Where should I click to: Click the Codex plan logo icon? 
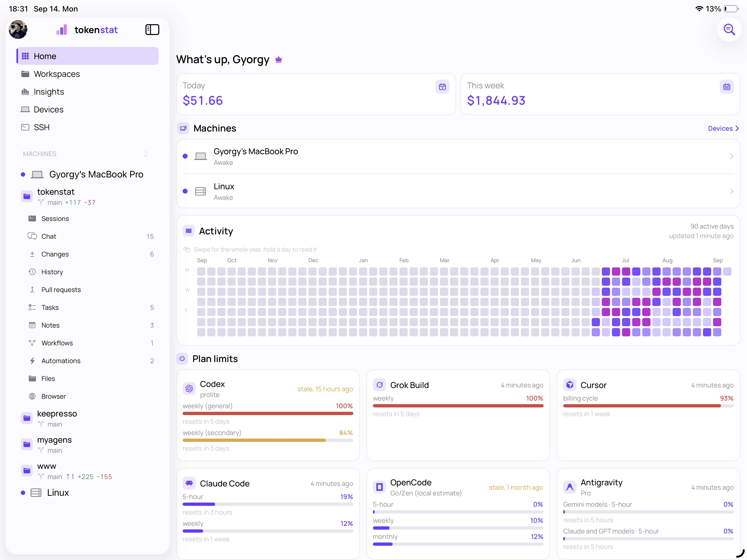[x=189, y=389]
